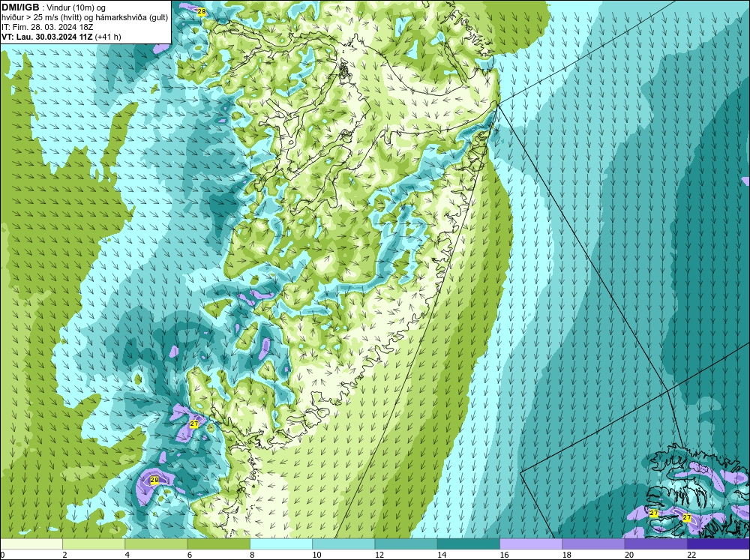The width and height of the screenshot is (750, 560).
Task: Click the yellow '28' gust label beside the header box
Action: coord(201,11)
